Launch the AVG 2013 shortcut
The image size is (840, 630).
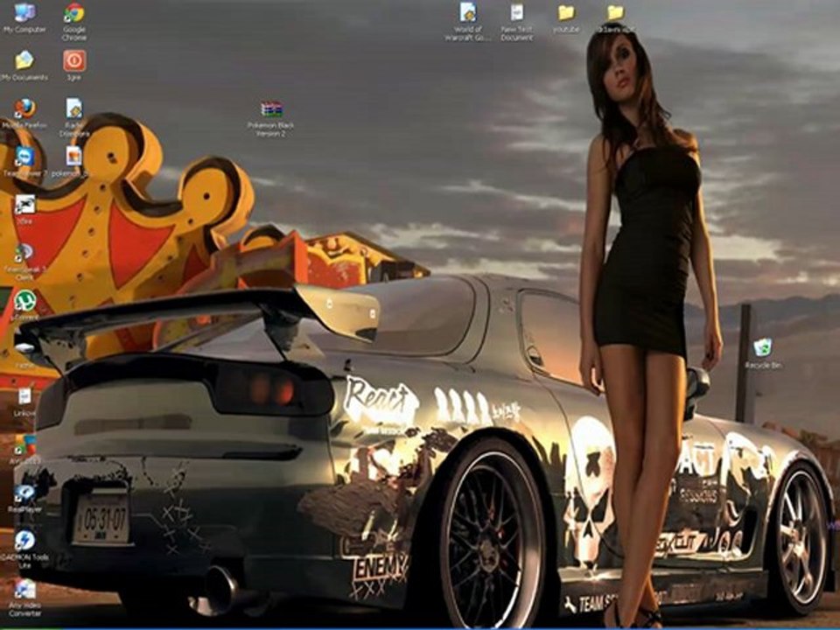24,444
